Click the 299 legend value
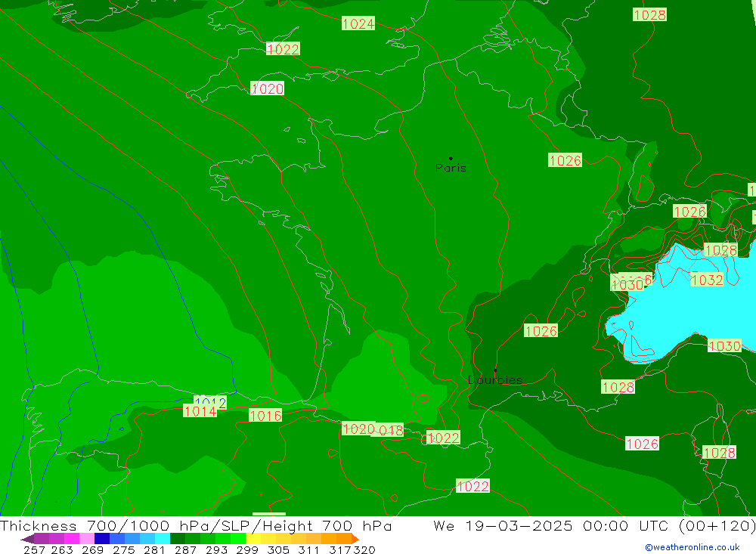This screenshot has height=554, width=756. point(247,549)
